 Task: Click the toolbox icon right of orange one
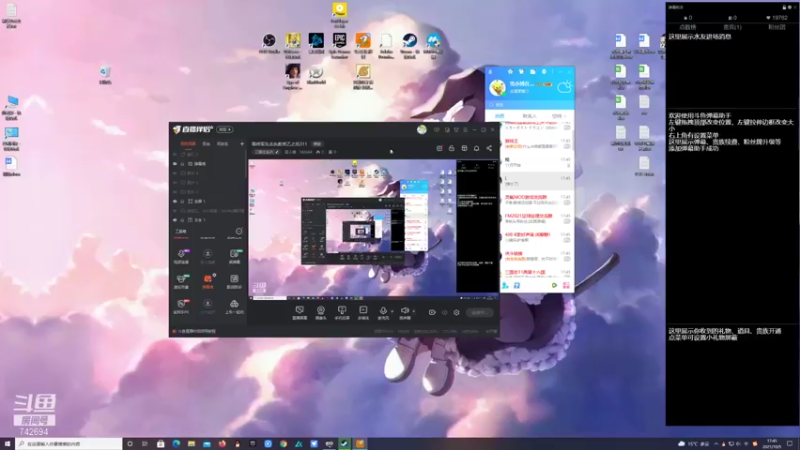pyautogui.click(x=234, y=281)
